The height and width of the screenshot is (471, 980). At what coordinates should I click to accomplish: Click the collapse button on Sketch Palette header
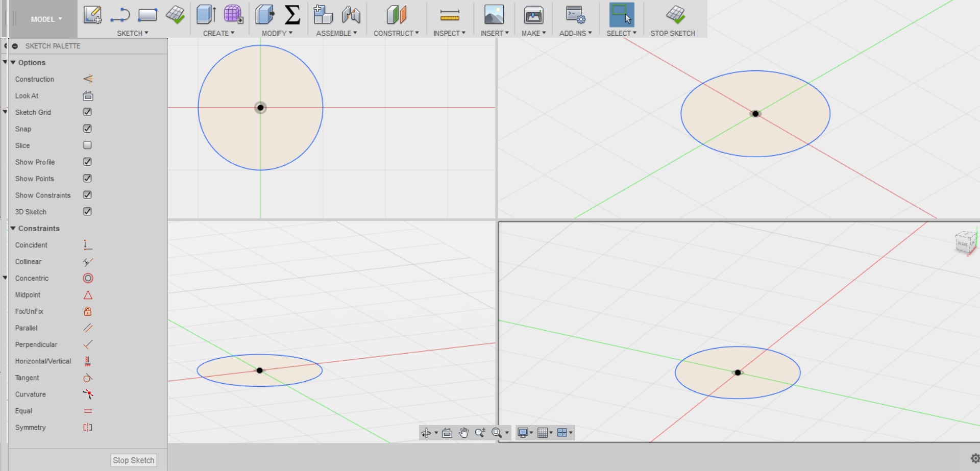[x=14, y=45]
